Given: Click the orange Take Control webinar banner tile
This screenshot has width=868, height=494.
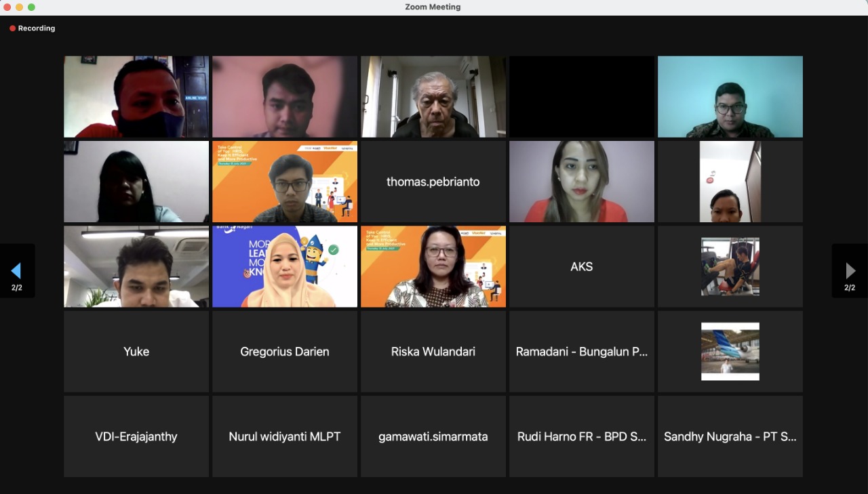Looking at the screenshot, I should 284,181.
